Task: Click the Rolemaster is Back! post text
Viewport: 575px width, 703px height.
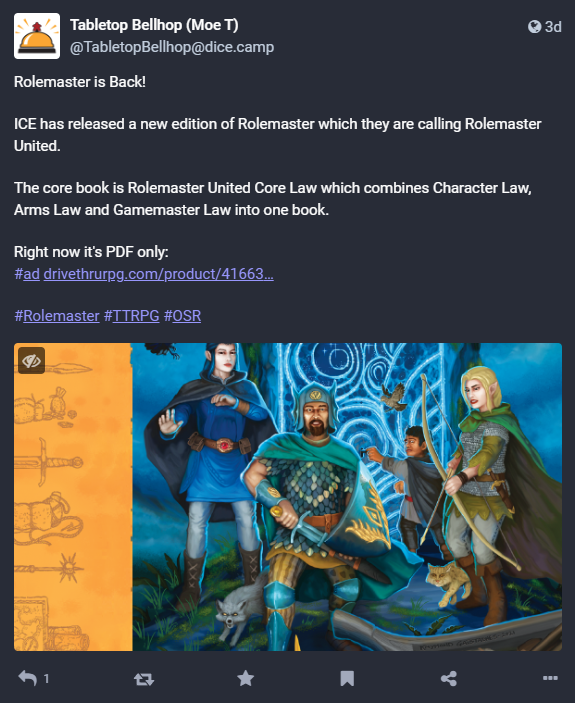Action: pos(80,82)
